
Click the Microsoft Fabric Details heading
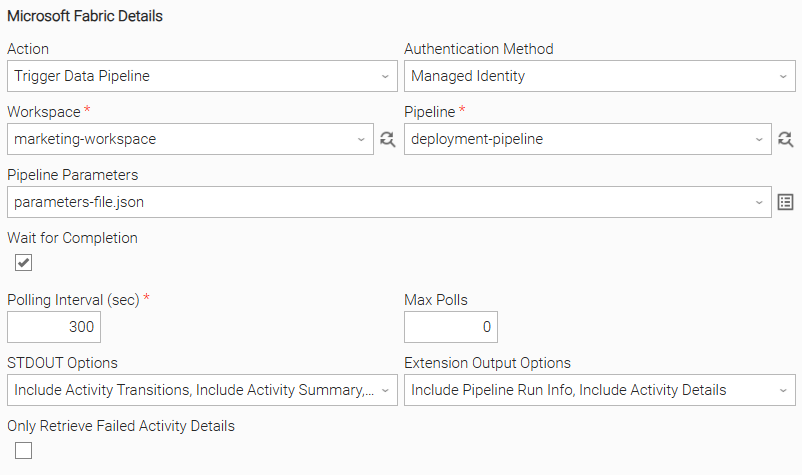coord(85,16)
